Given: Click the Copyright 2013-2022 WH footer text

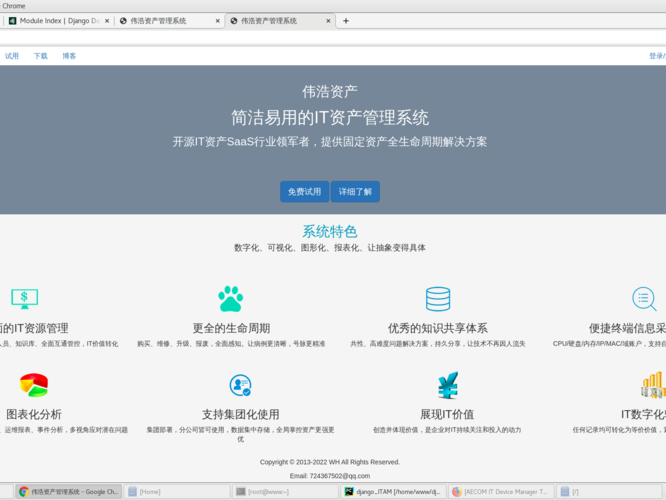Looking at the screenshot, I should tap(330, 462).
